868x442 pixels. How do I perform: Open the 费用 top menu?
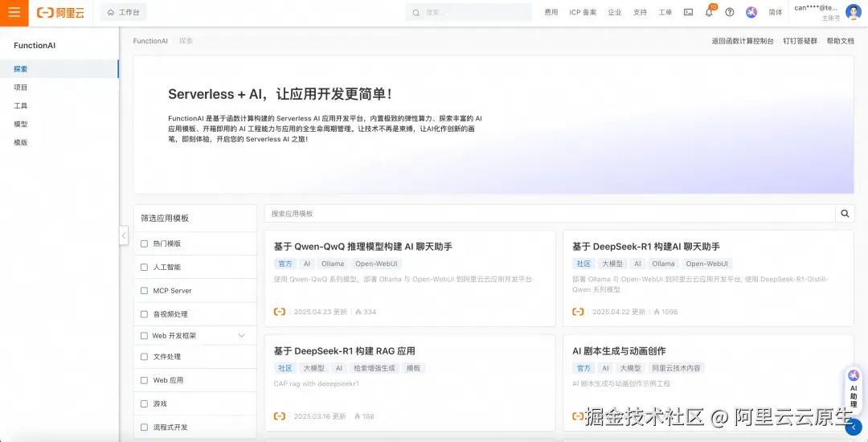(551, 12)
